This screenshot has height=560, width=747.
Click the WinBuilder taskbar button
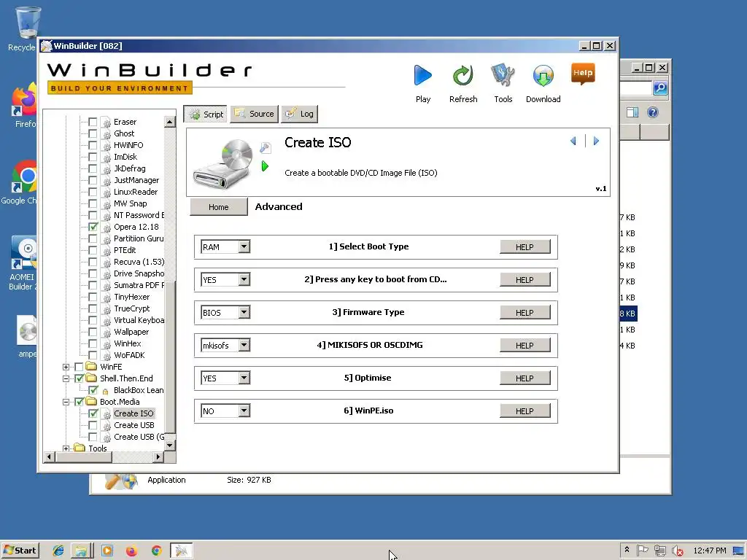[x=182, y=551]
